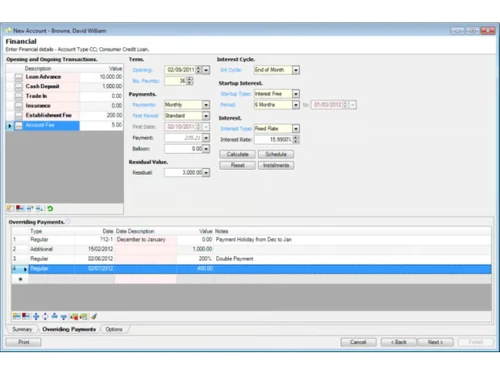This screenshot has width=500, height=375.
Task: Click the Instalments button
Action: tap(276, 165)
